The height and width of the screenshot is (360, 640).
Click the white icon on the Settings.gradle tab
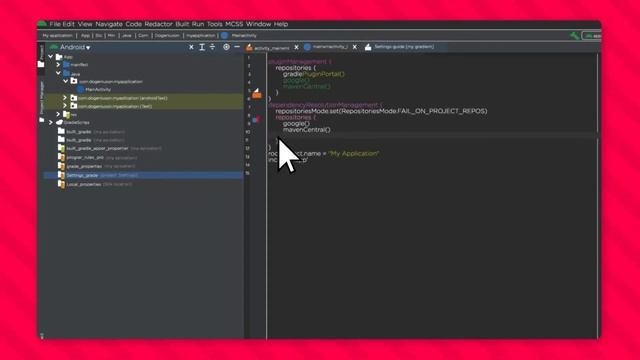(x=368, y=47)
